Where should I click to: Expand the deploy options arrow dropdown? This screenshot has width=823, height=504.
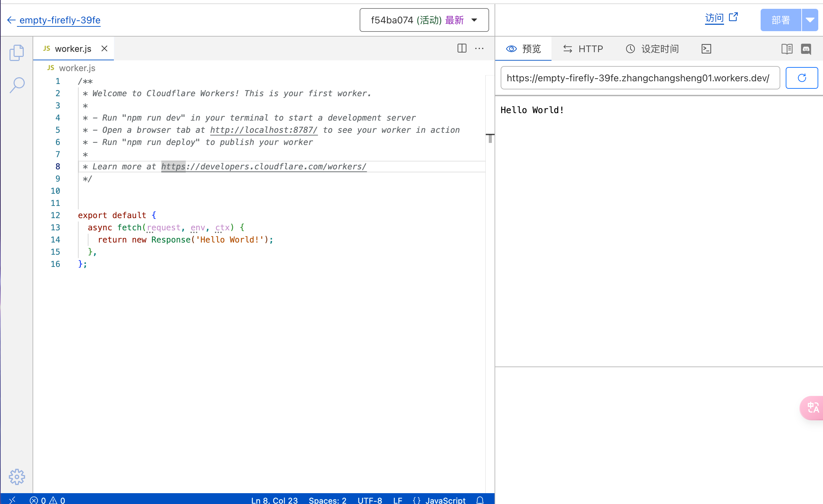810,20
